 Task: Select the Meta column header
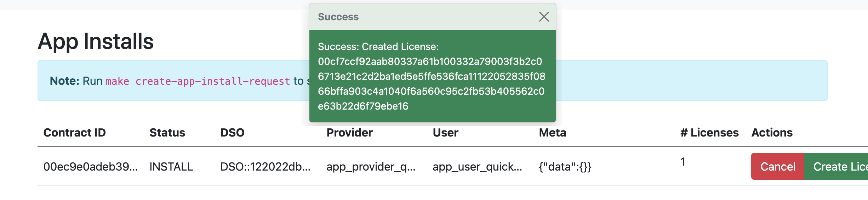click(552, 133)
